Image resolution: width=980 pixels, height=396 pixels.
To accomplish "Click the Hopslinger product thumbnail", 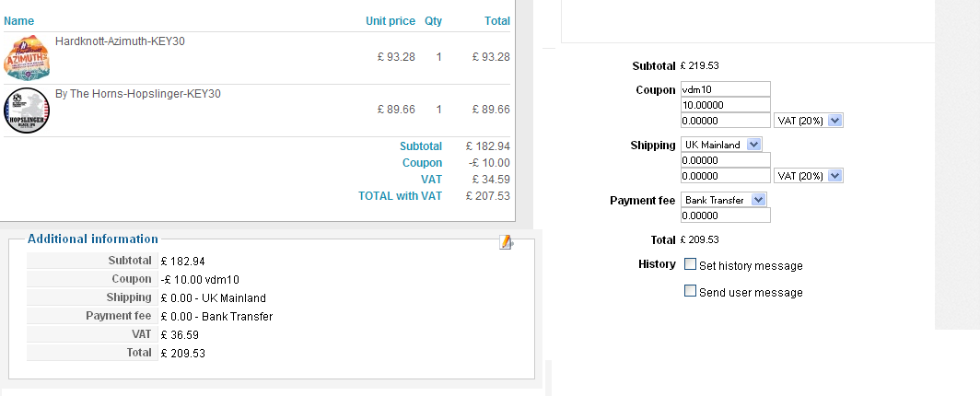I will 27,111.
